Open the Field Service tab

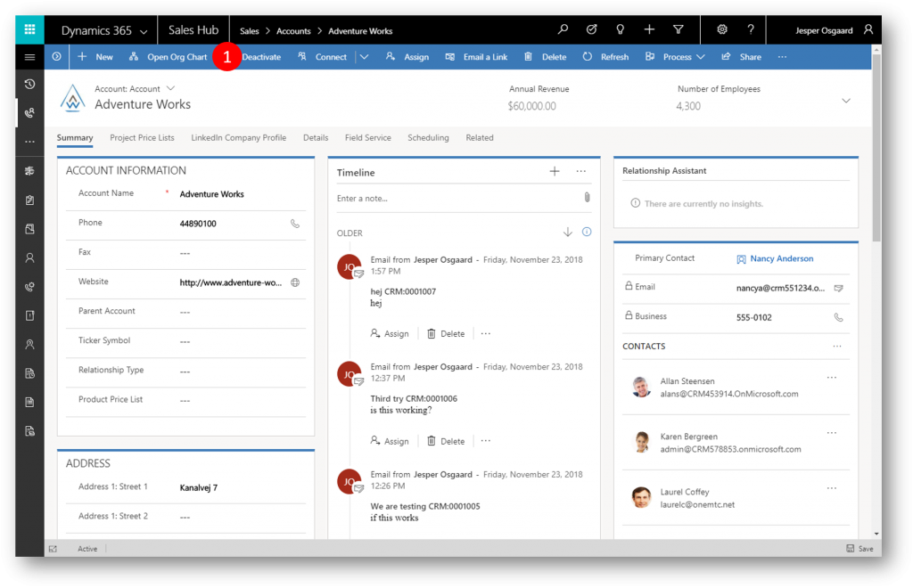click(x=368, y=138)
